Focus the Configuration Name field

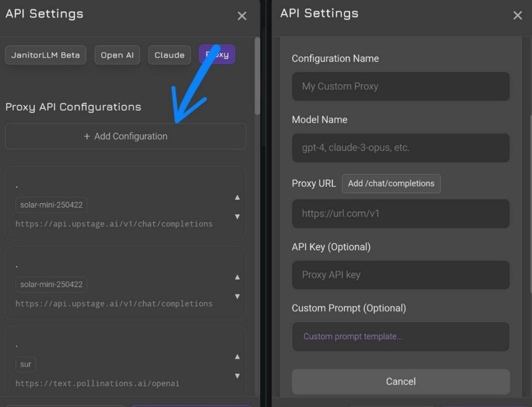coord(401,86)
